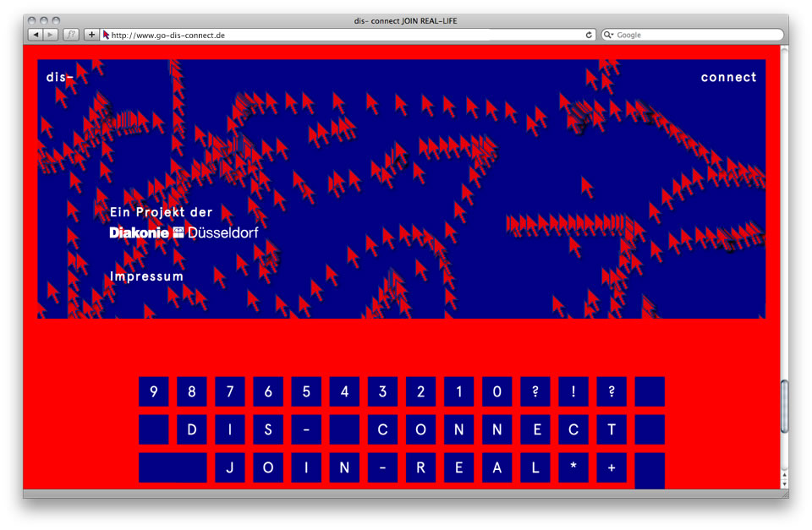
Task: Tap the asterisk key tile
Action: (573, 468)
